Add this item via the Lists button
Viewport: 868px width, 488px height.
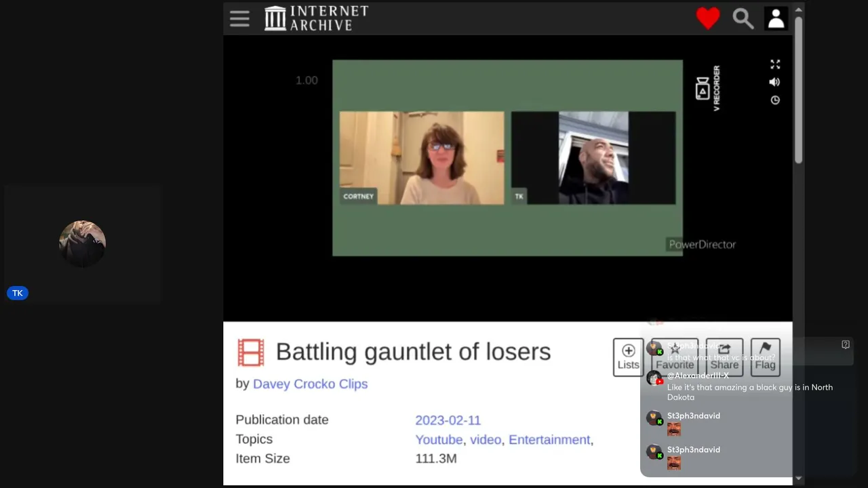pos(628,357)
